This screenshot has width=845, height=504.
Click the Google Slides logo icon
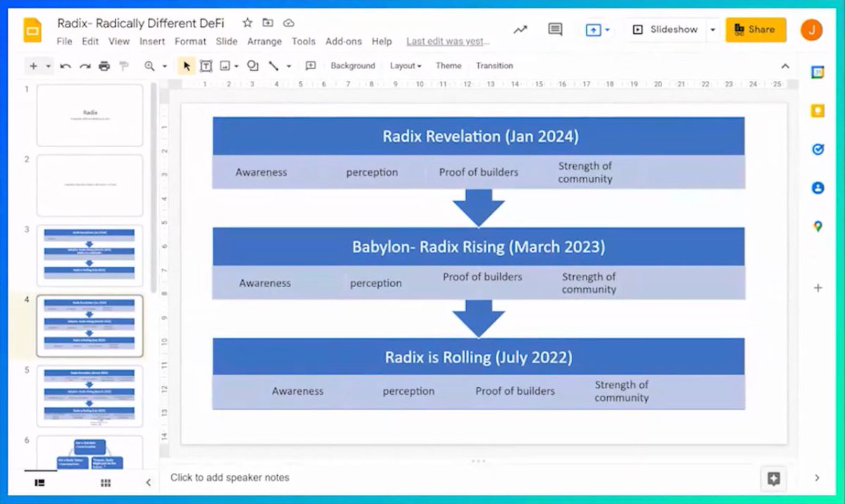[x=32, y=31]
